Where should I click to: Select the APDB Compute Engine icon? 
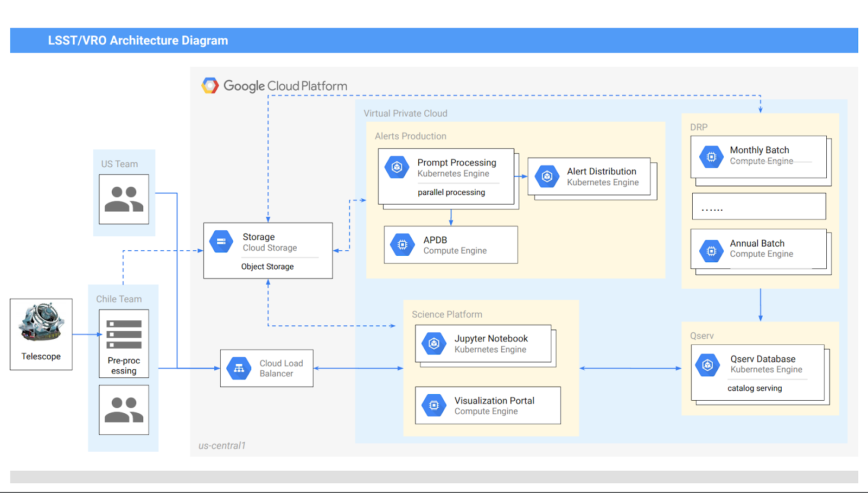coord(403,245)
